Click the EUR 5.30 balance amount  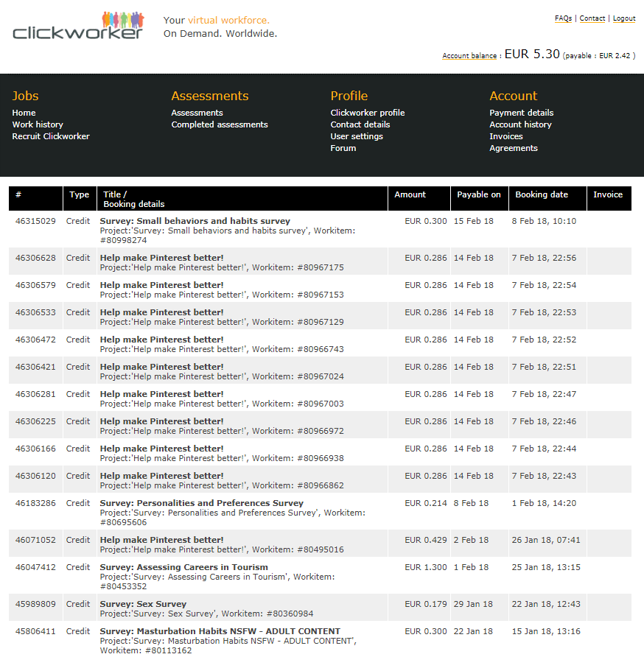click(532, 54)
